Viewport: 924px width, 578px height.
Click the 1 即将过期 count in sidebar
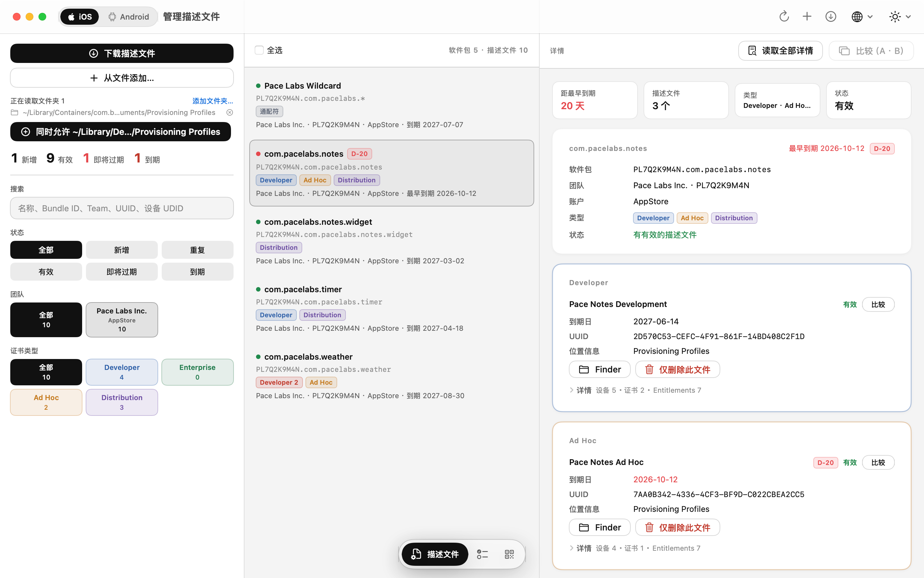[x=104, y=158]
